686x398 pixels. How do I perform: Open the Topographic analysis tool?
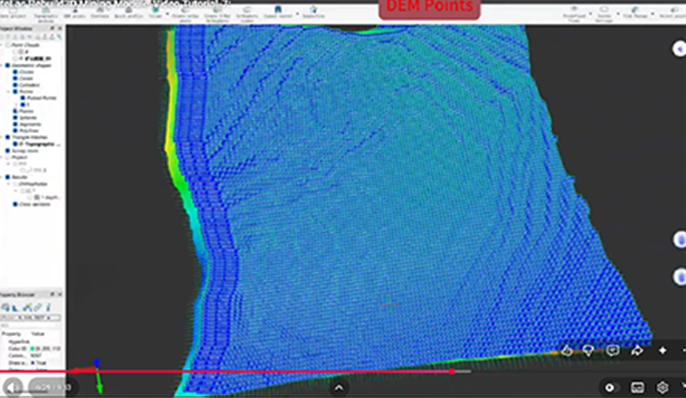click(x=46, y=13)
